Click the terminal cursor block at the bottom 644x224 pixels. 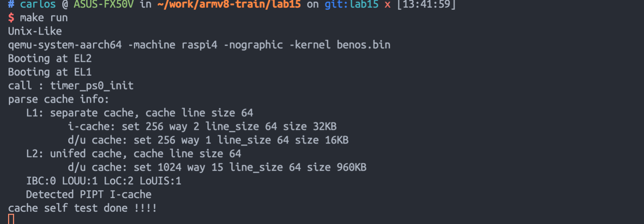point(11,219)
